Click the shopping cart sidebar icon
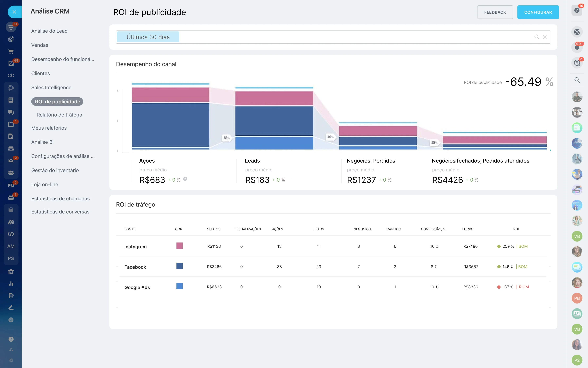Image resolution: width=588 pixels, height=368 pixels. point(11,51)
